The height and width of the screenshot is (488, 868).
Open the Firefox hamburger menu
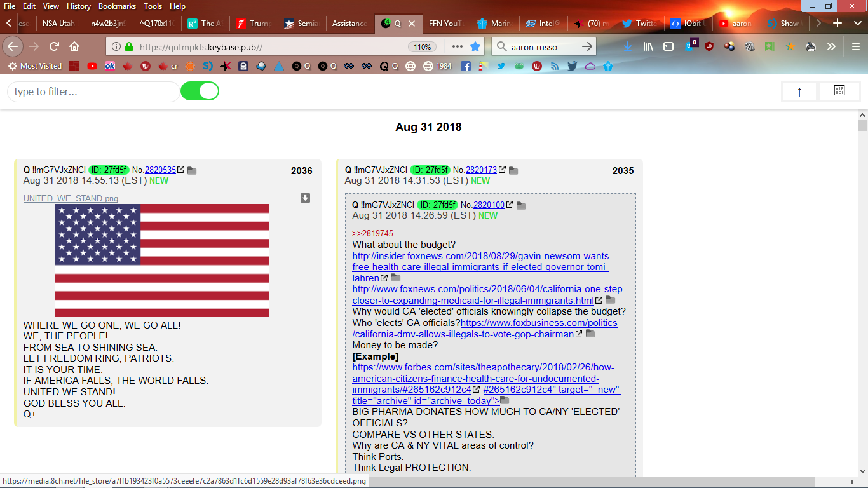[856, 46]
